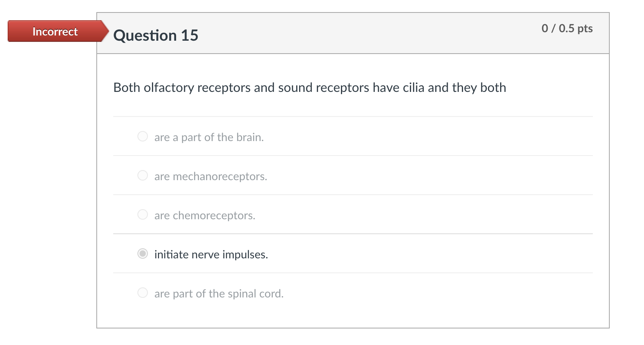Click the Question 15 heading
The height and width of the screenshot is (345, 644).
tap(156, 35)
